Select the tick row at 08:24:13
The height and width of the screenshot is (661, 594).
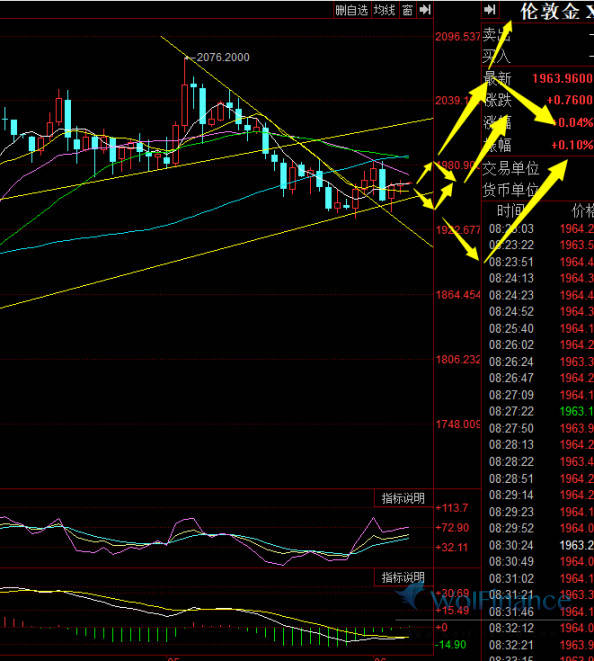(541, 278)
